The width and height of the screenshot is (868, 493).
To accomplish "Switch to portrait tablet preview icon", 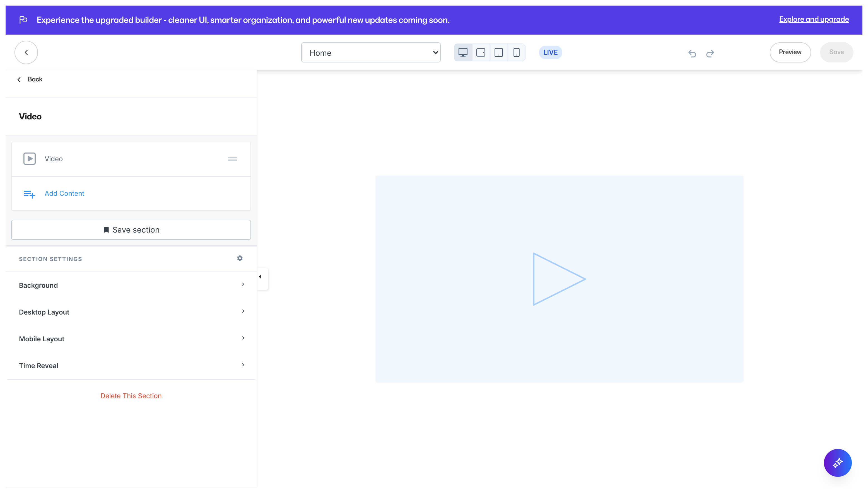I will pyautogui.click(x=498, y=52).
